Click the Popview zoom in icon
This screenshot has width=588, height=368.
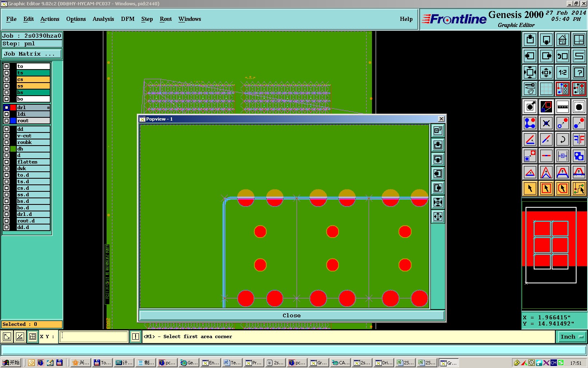[438, 202]
